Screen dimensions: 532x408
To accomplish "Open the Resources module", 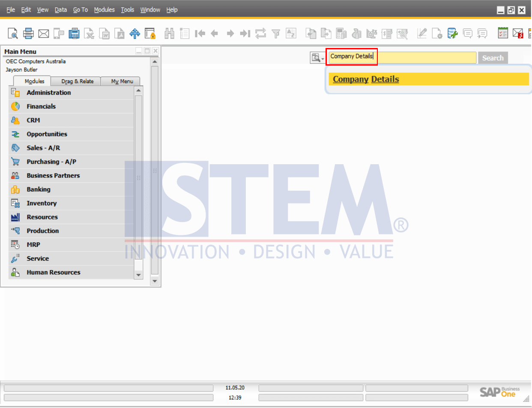I will pyautogui.click(x=71, y=217).
